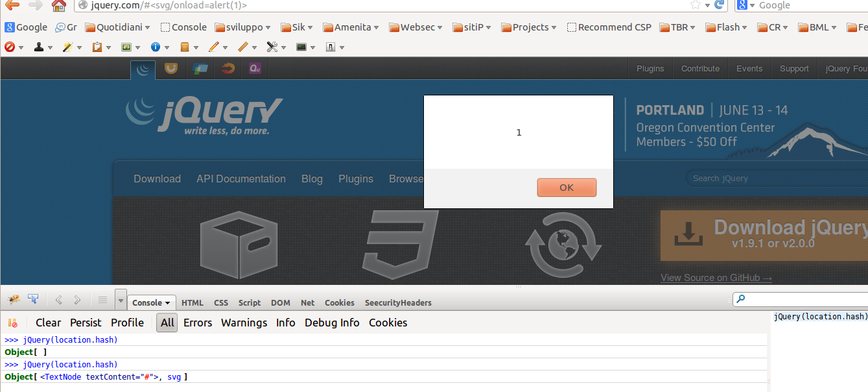
Task: Click the Firebug search box
Action: 800,299
